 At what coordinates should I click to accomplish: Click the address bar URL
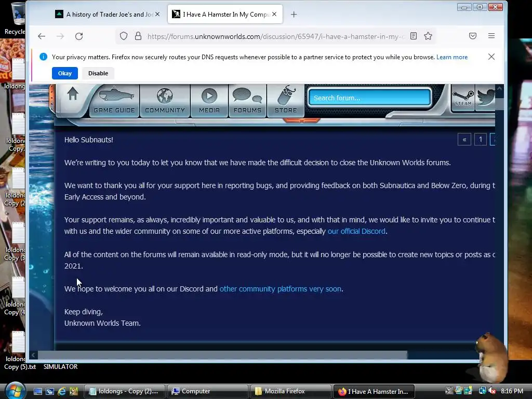(275, 36)
